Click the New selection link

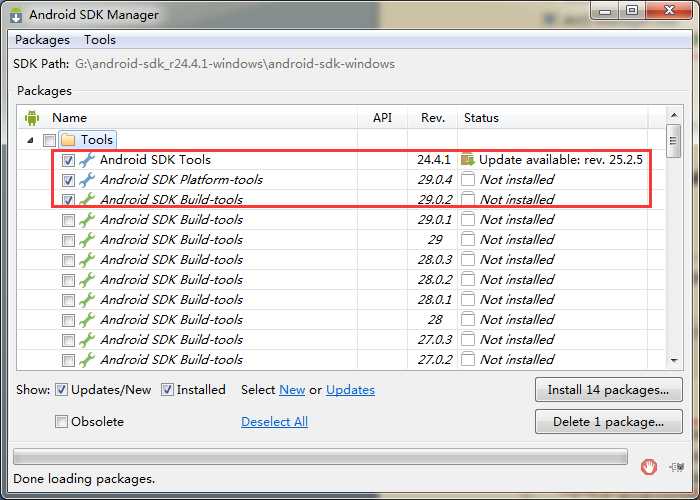coord(292,390)
